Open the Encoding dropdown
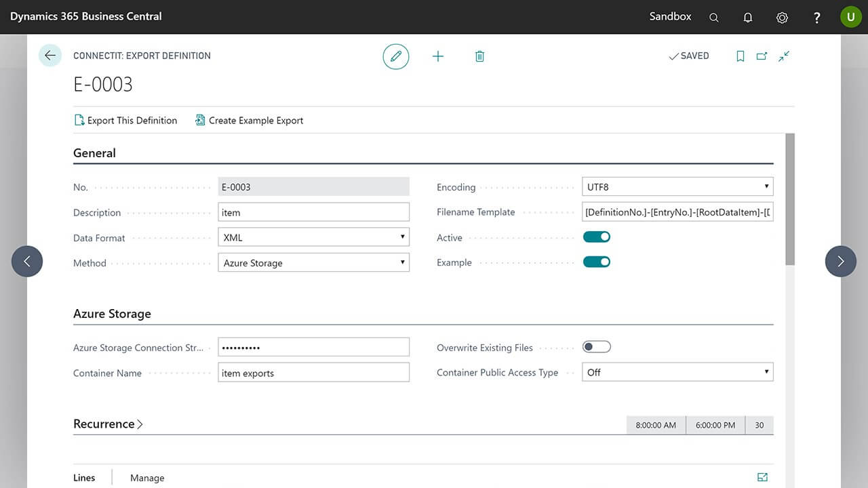This screenshot has height=488, width=868. click(x=677, y=186)
